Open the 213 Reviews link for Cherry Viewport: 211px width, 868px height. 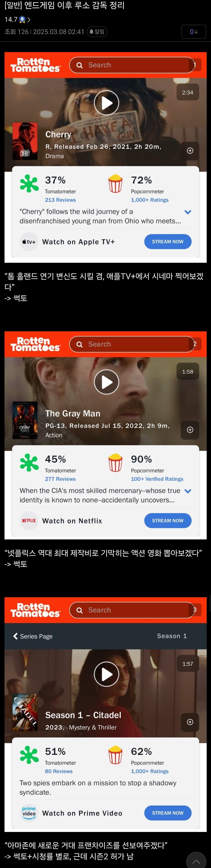60,200
